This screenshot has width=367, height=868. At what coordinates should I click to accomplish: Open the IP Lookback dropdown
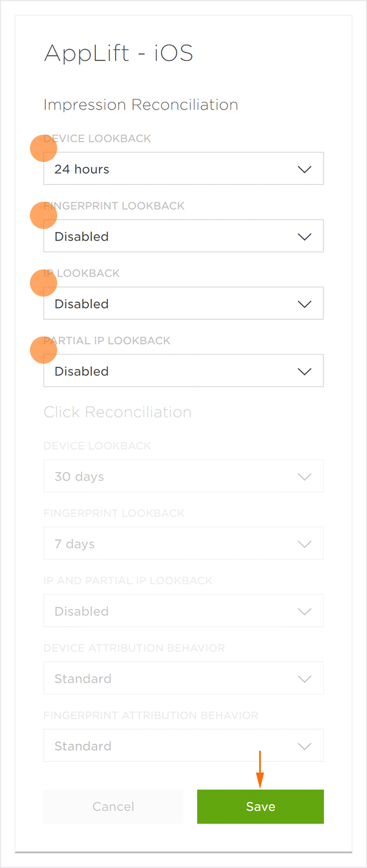[x=183, y=304]
